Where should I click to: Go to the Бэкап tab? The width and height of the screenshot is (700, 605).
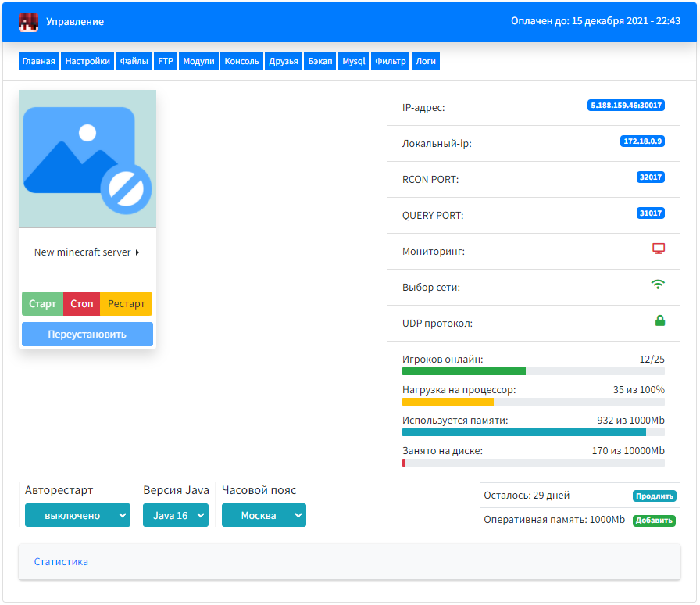[320, 61]
